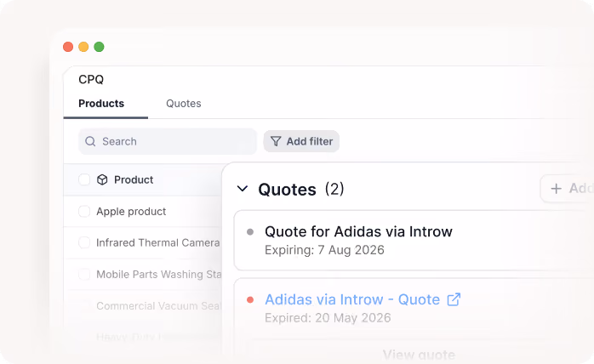This screenshot has height=364, width=594.
Task: Click the Add filter button
Action: [x=301, y=141]
